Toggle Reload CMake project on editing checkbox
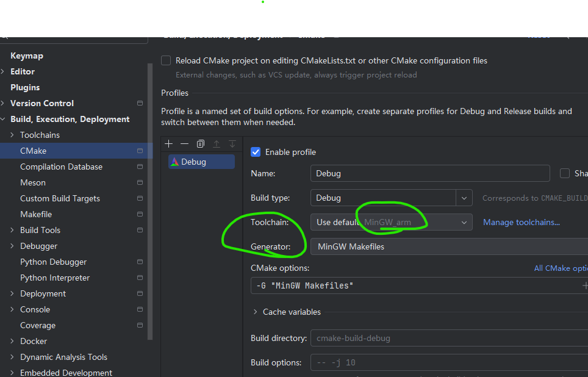 coord(166,60)
